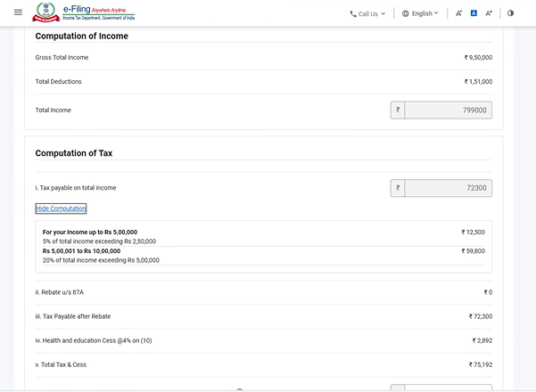Click the phone icon beside Call Us

(x=353, y=13)
